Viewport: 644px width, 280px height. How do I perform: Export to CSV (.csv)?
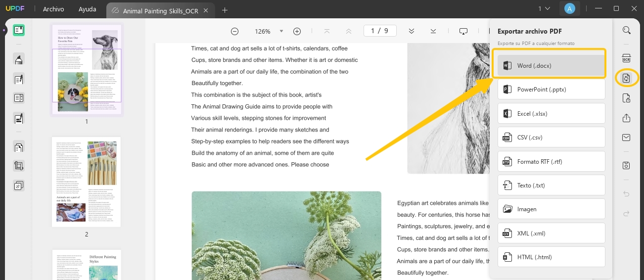[x=552, y=138]
